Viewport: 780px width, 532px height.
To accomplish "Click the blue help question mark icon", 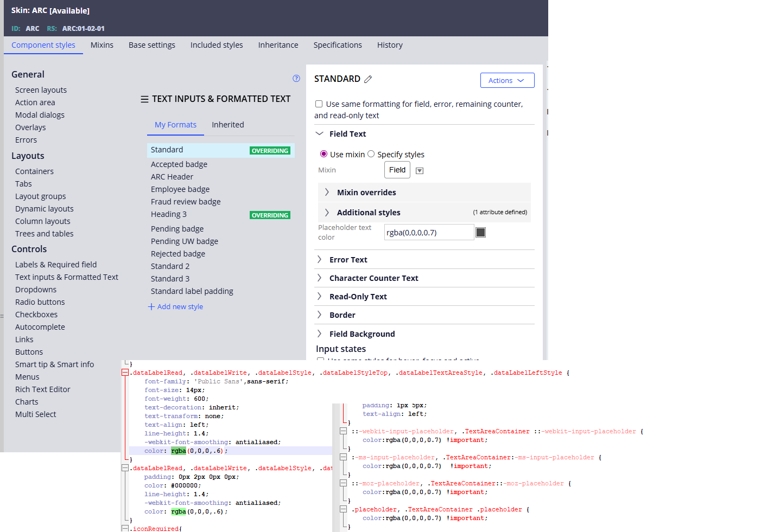I will click(x=296, y=79).
